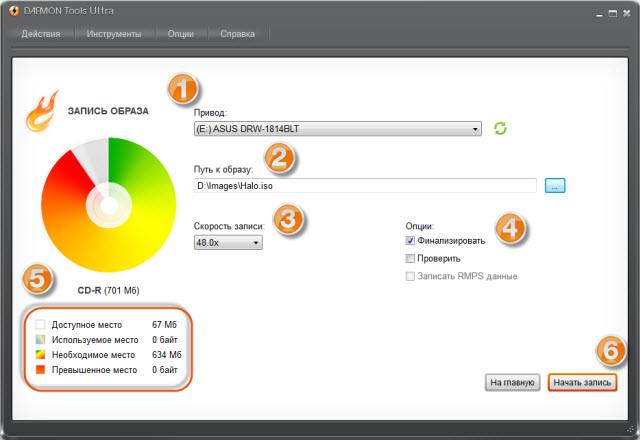Click the DAEMON Tools Ultra title icon
This screenshot has height=440, width=640.
point(13,11)
